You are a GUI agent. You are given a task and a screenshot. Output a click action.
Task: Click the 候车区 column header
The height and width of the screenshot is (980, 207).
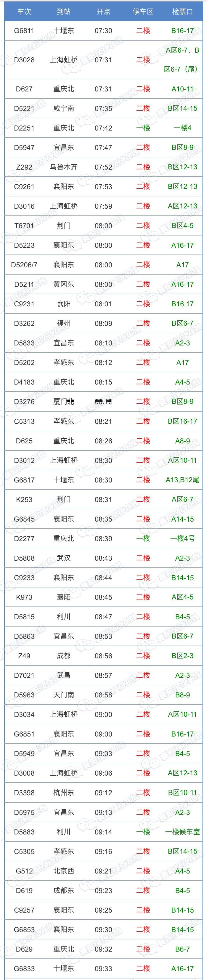pyautogui.click(x=143, y=12)
